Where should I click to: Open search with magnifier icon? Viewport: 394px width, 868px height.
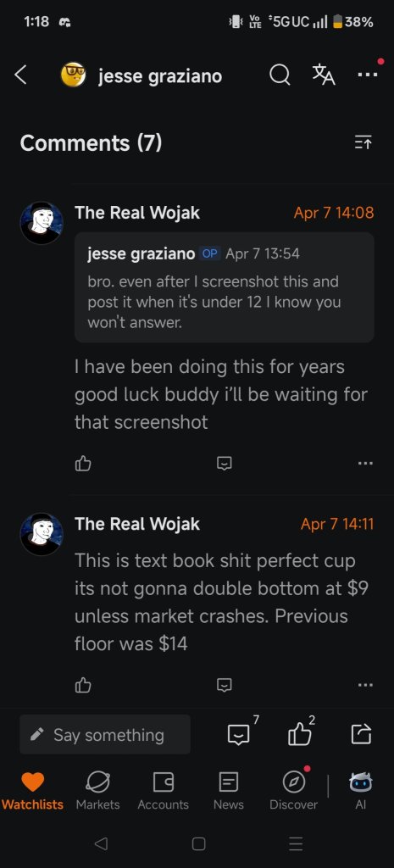pos(280,75)
